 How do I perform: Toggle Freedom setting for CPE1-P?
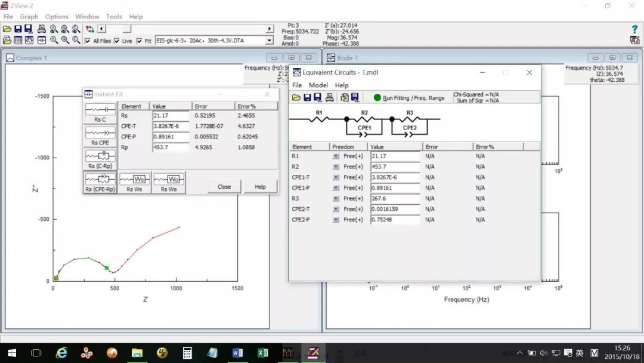pyautogui.click(x=336, y=188)
